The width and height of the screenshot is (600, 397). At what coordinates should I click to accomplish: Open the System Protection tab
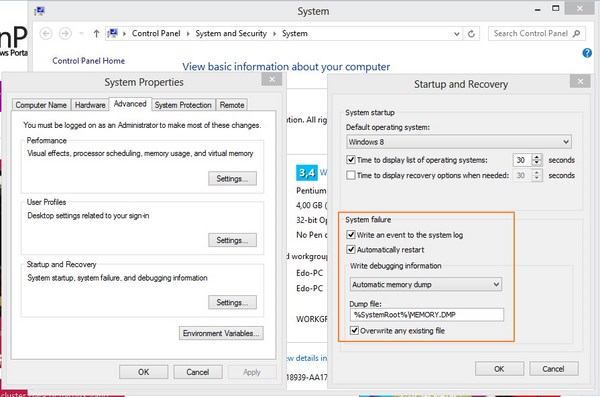[183, 105]
